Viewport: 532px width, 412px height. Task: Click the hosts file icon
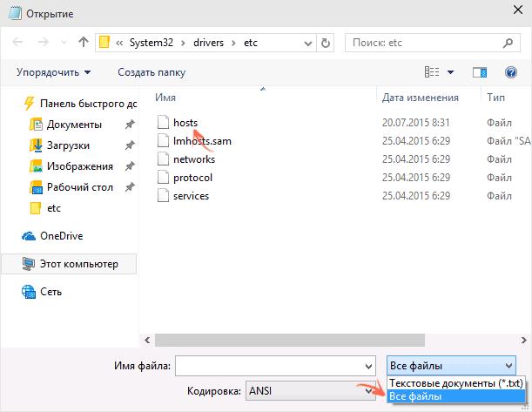click(162, 123)
